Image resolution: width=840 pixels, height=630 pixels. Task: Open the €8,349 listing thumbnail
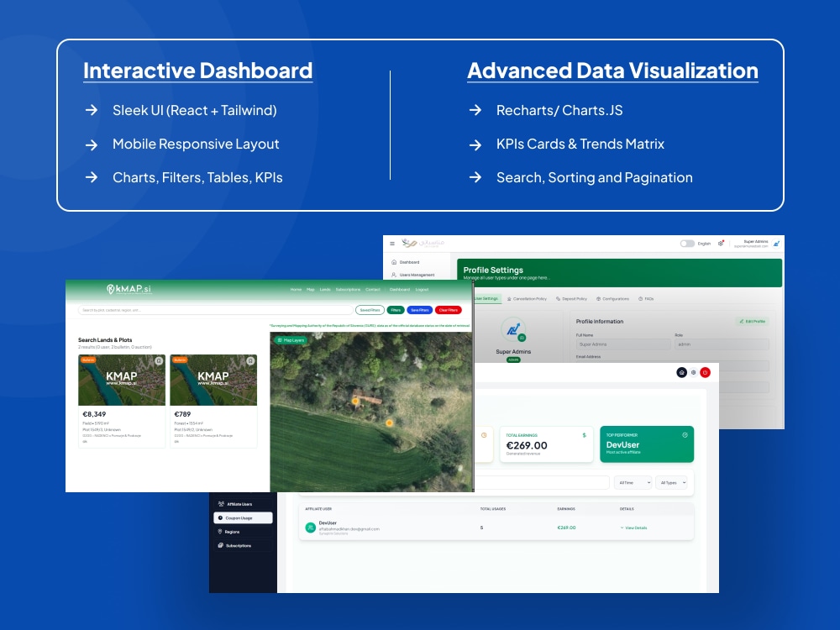[x=122, y=380]
